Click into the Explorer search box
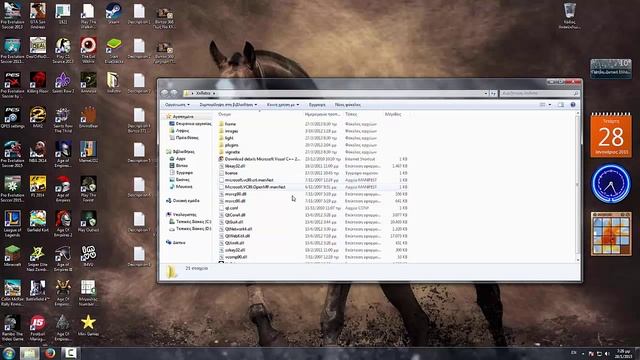The image size is (640, 360). click(x=539, y=93)
